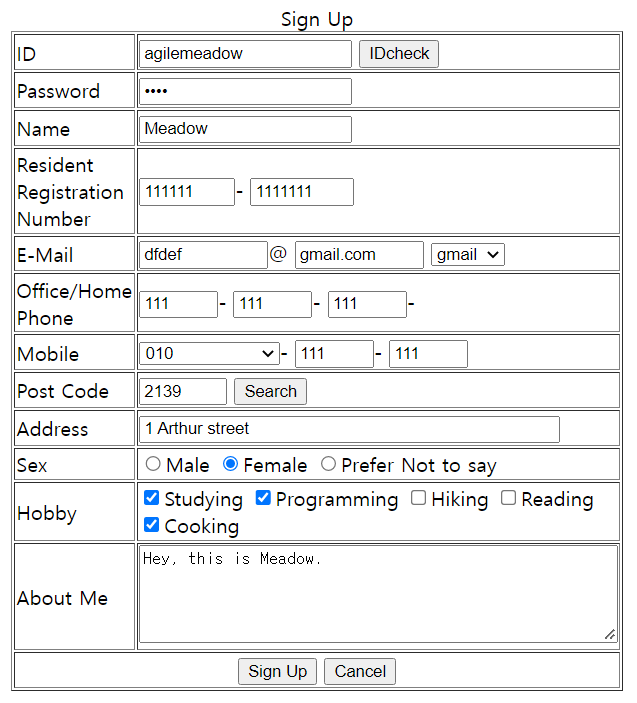Screen dimensions: 637x703
Task: Click the Post Code row label
Action: (63, 391)
